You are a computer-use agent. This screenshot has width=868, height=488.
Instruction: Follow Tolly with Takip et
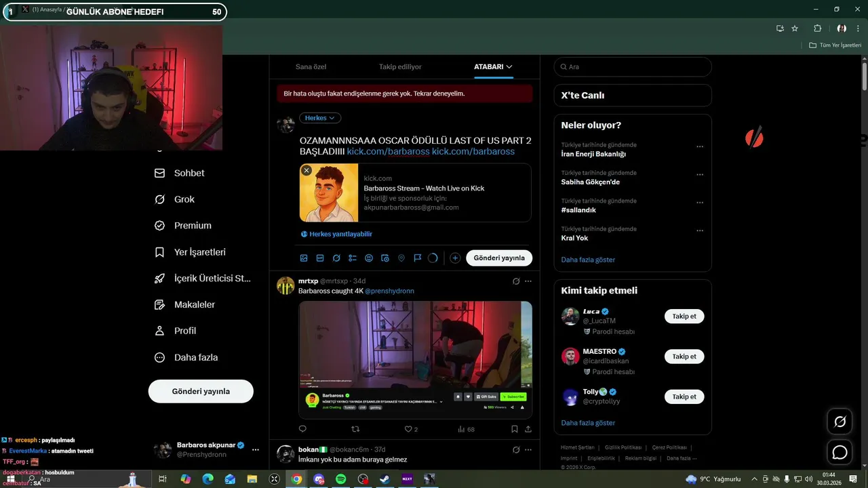click(x=684, y=396)
